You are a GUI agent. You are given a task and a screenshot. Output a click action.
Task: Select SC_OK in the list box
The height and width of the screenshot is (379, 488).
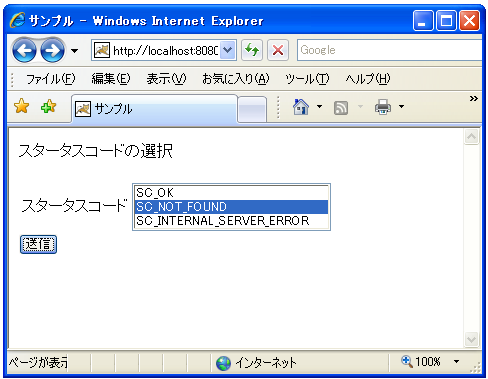coord(231,193)
